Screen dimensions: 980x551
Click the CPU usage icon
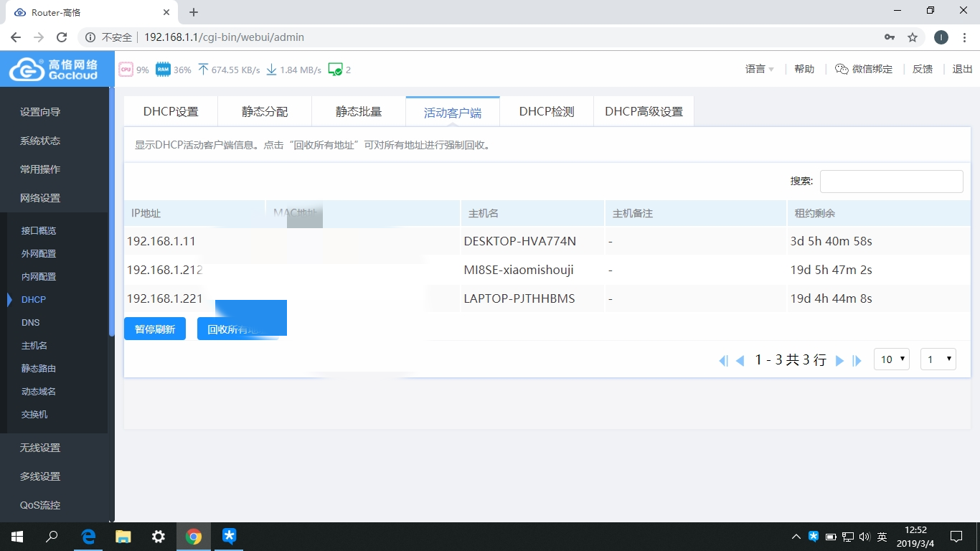(x=126, y=70)
